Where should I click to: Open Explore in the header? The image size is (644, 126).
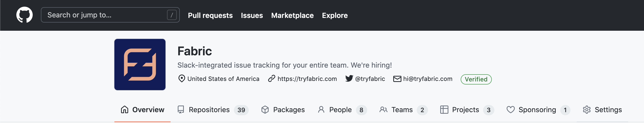(335, 15)
